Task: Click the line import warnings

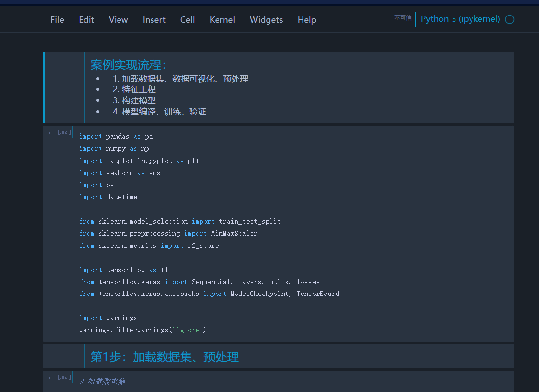Action: point(108,318)
